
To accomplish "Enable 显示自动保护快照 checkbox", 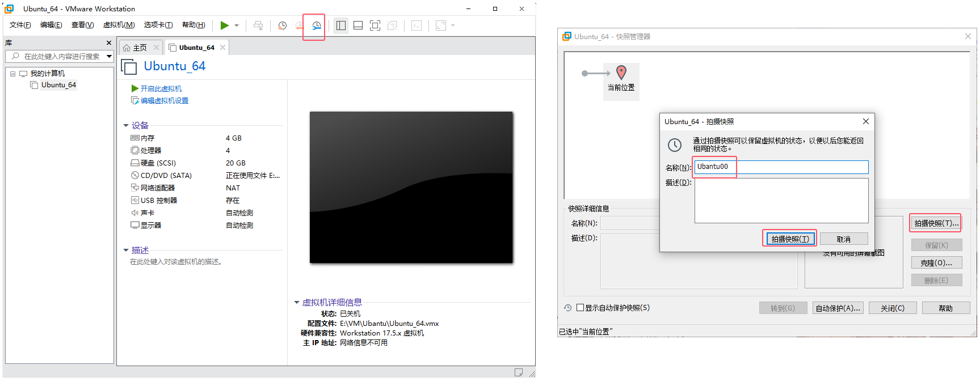I will click(580, 308).
